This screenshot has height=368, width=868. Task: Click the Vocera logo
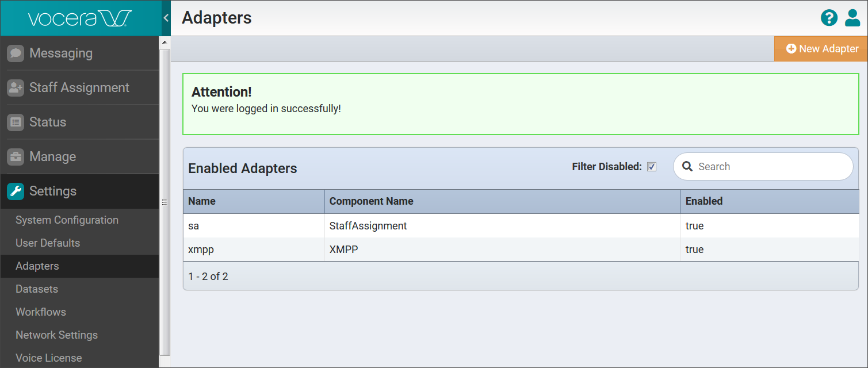(80, 18)
